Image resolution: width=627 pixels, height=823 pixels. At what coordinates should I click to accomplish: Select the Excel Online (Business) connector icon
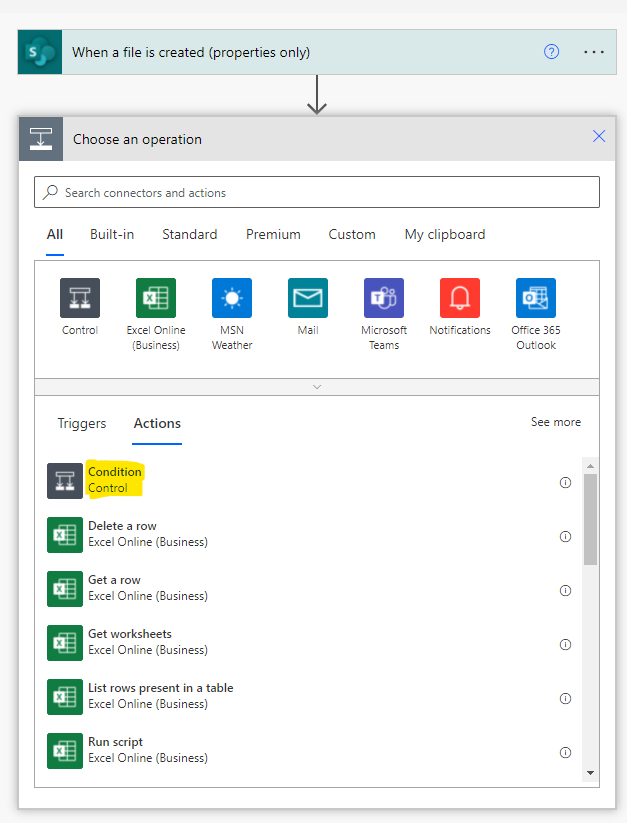pos(156,298)
